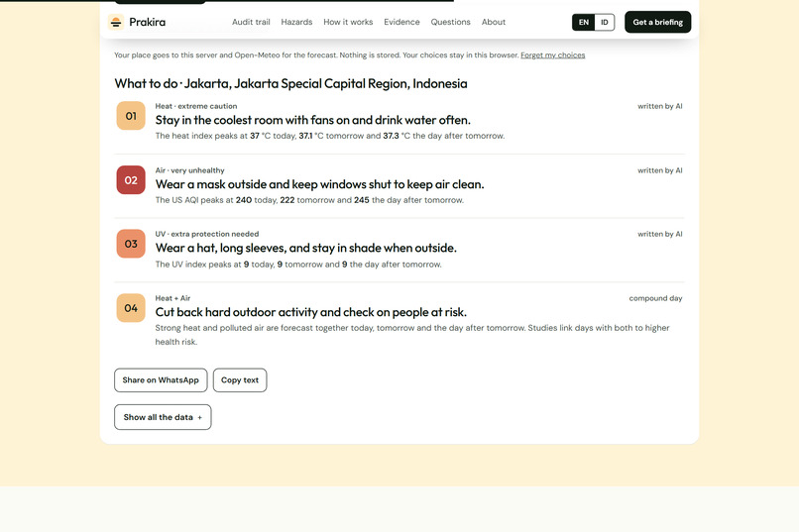
Task: Click the privacy notice 'Your place goes to this server'
Action: (x=316, y=54)
